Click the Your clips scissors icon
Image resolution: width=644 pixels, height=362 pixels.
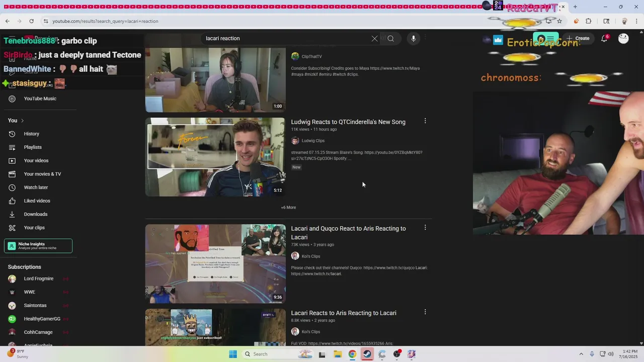click(12, 228)
